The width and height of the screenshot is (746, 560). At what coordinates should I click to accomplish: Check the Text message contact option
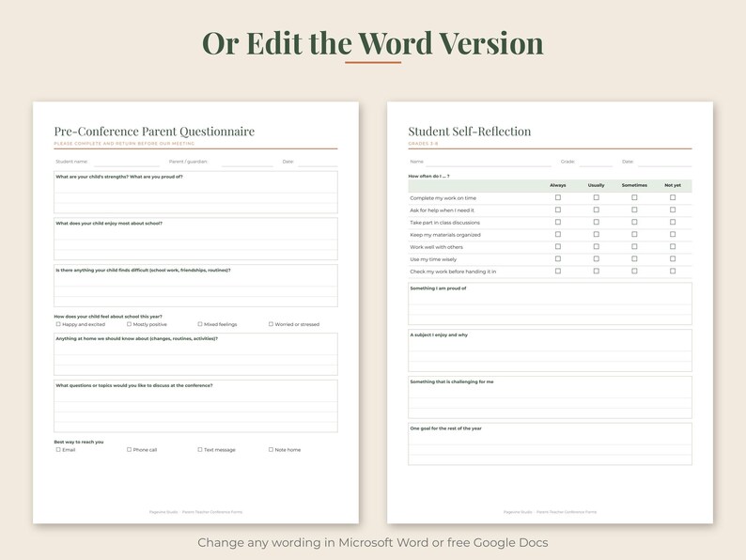pyautogui.click(x=200, y=450)
